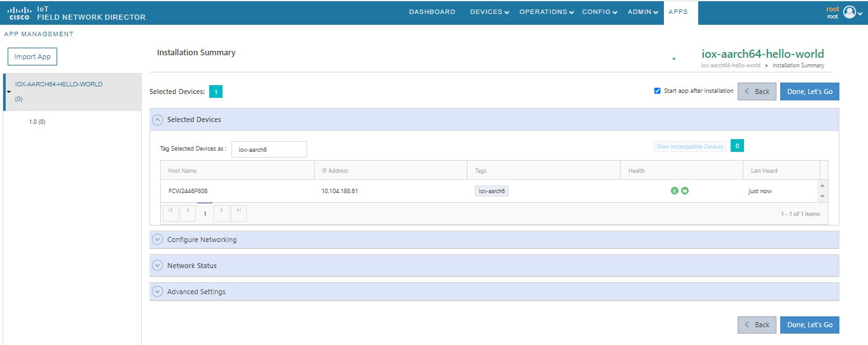868x345 pixels.
Task: Expand the Network Status section
Action: tap(158, 266)
